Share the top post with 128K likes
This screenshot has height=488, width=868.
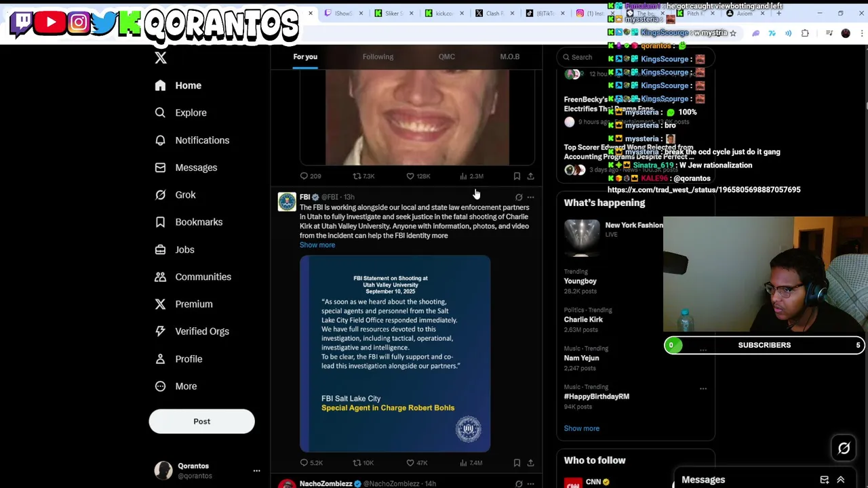tap(530, 176)
